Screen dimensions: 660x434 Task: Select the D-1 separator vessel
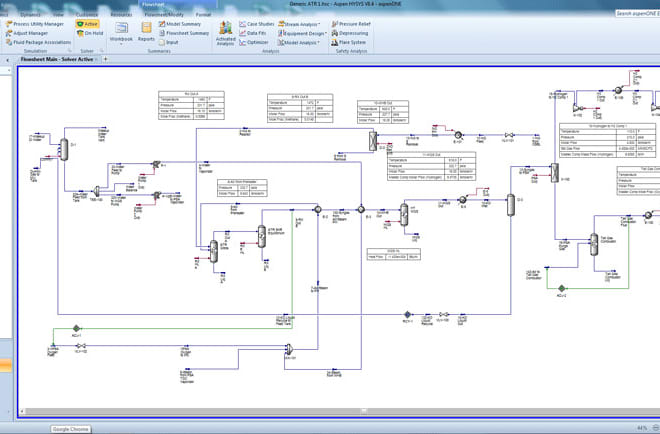tap(64, 149)
